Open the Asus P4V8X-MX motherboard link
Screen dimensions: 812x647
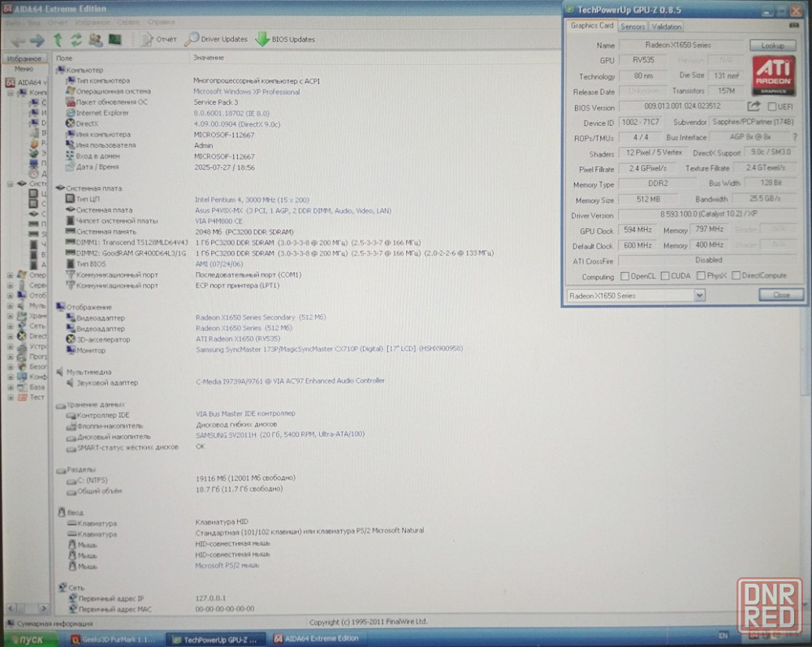[x=293, y=211]
